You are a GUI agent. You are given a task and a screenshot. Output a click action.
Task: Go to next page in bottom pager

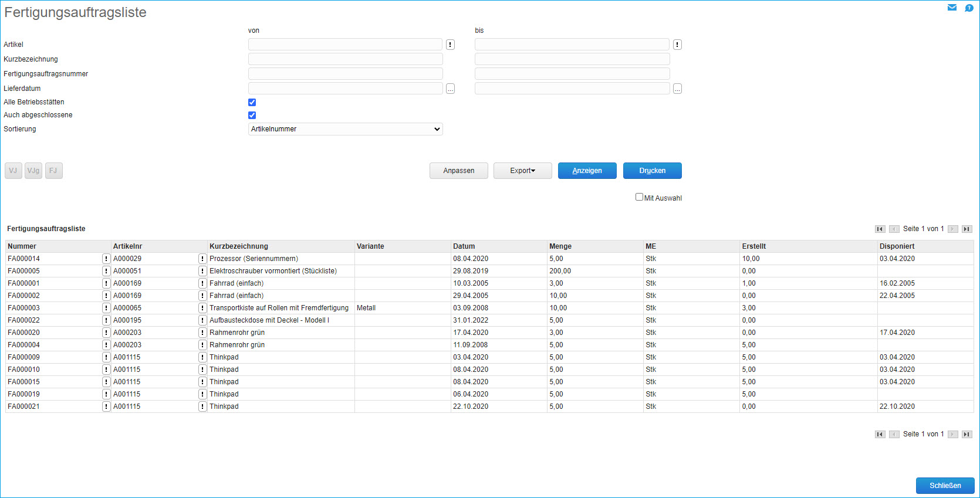[x=953, y=434]
